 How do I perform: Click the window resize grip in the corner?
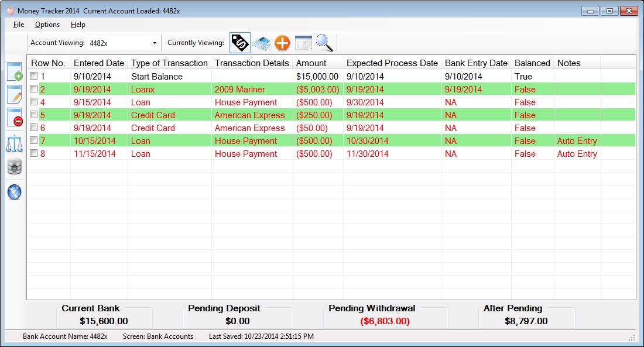[x=632, y=337]
